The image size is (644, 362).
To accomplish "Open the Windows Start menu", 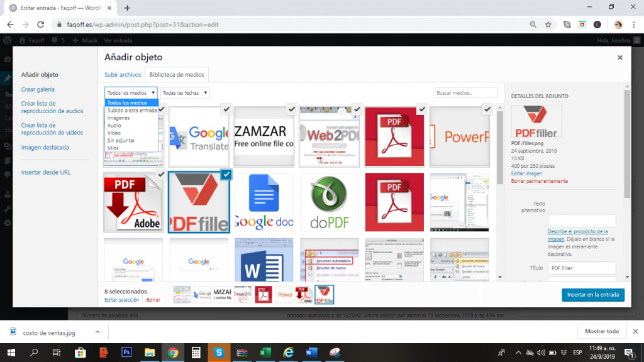I will tap(11, 353).
